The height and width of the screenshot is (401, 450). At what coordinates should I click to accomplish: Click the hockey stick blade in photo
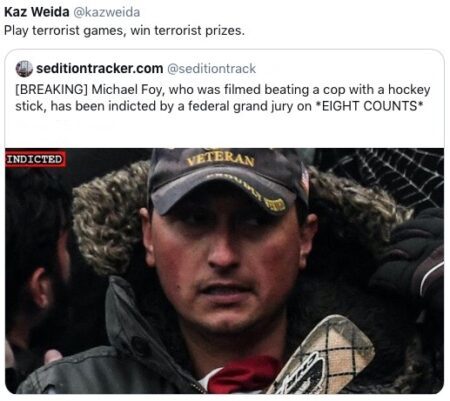323,355
